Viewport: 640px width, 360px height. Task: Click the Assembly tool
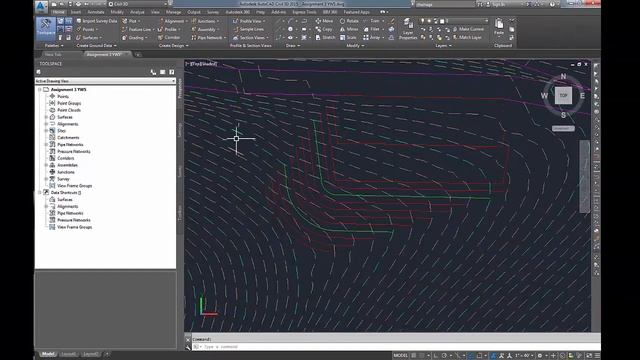pyautogui.click(x=204, y=29)
